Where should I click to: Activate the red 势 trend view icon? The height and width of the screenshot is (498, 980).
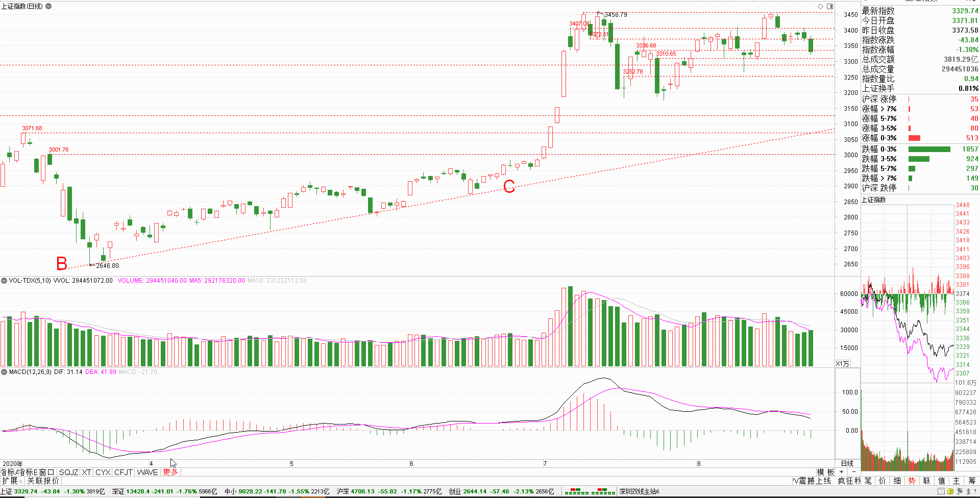tap(912, 481)
